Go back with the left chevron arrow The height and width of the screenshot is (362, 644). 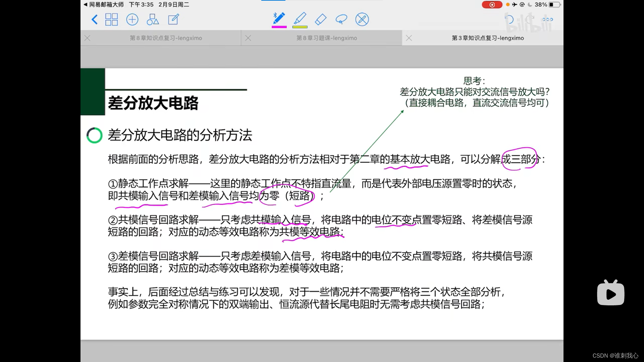click(95, 19)
